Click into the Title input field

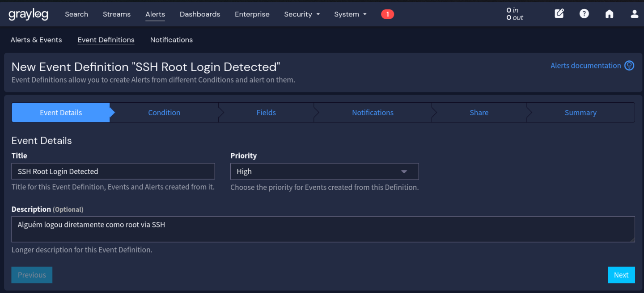coord(113,172)
